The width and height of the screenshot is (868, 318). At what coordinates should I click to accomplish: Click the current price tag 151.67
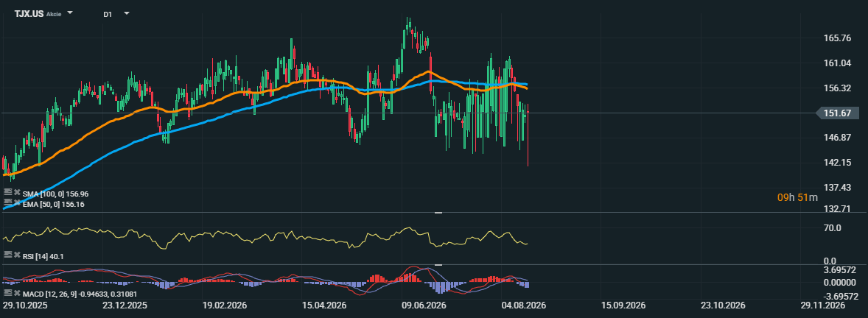[838, 113]
